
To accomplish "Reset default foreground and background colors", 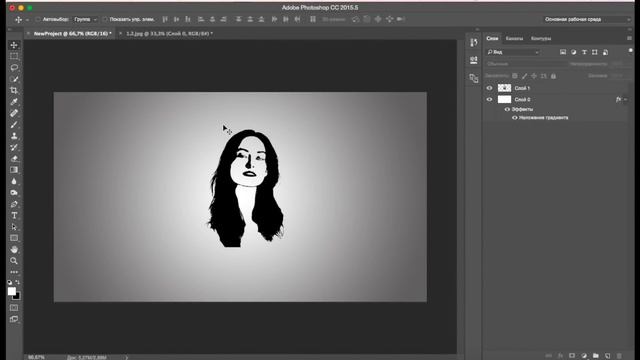I will (x=10, y=282).
